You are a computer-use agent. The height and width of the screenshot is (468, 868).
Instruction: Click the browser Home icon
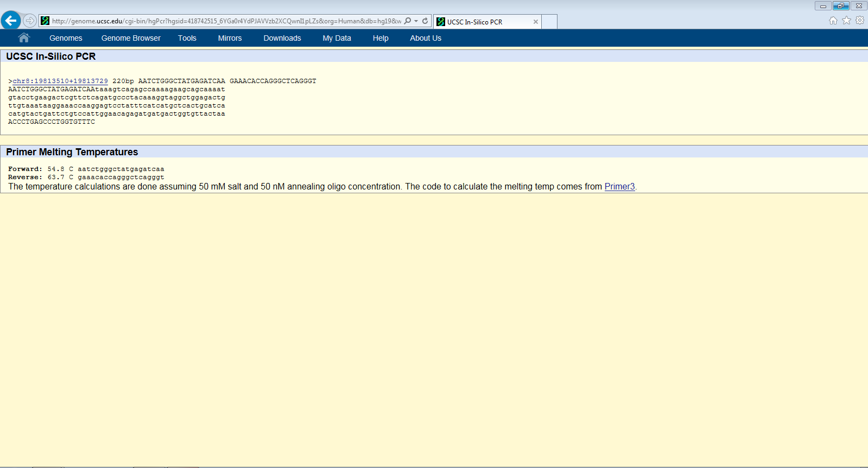tap(833, 21)
